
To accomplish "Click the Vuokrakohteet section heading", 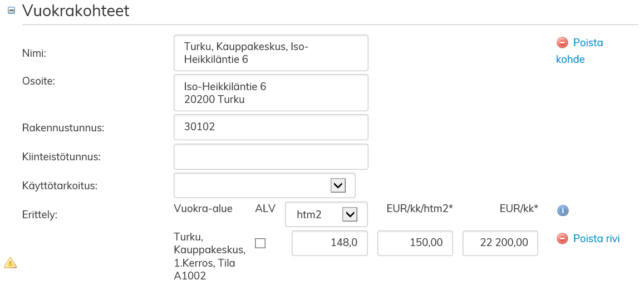I will [76, 11].
